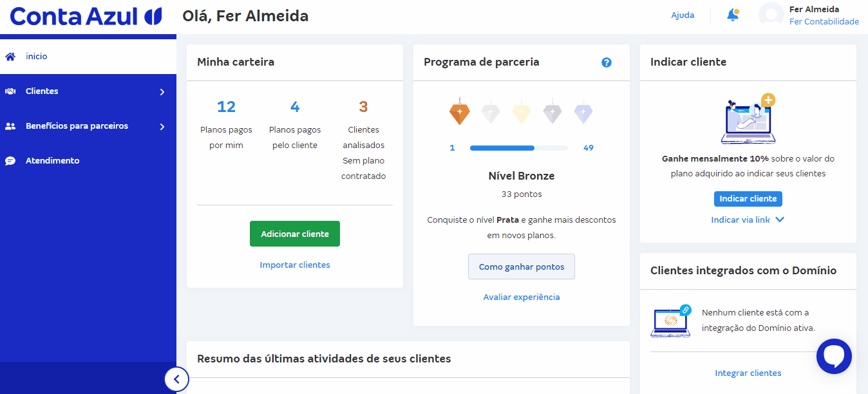Expand Benefícios para parceiros submenu
This screenshot has width=868, height=394.
(x=162, y=127)
